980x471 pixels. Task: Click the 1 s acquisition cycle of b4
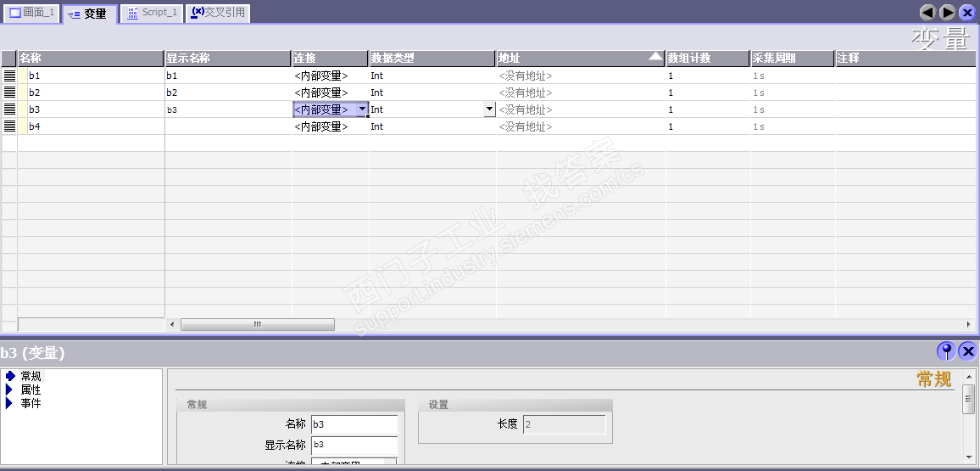[x=793, y=126]
